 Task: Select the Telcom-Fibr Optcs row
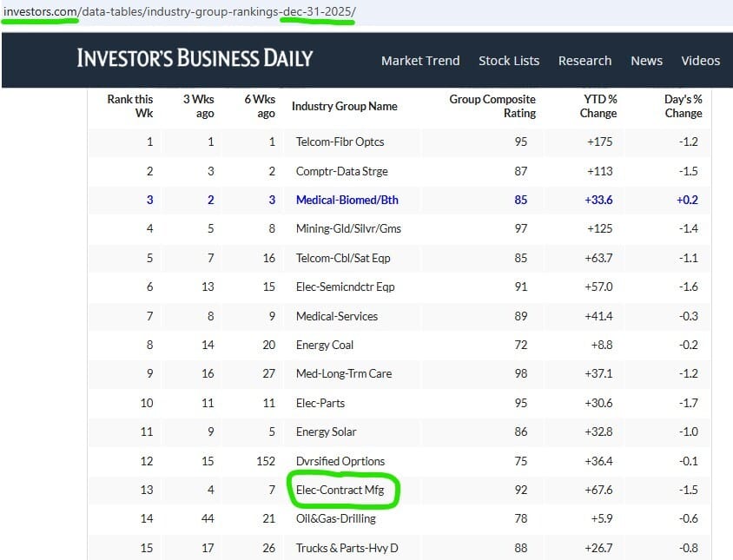[x=340, y=142]
